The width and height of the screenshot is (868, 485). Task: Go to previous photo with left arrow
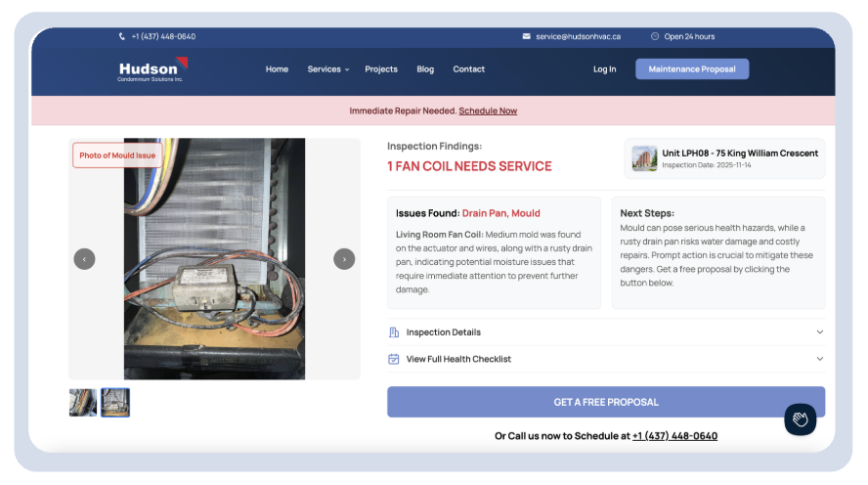point(85,259)
